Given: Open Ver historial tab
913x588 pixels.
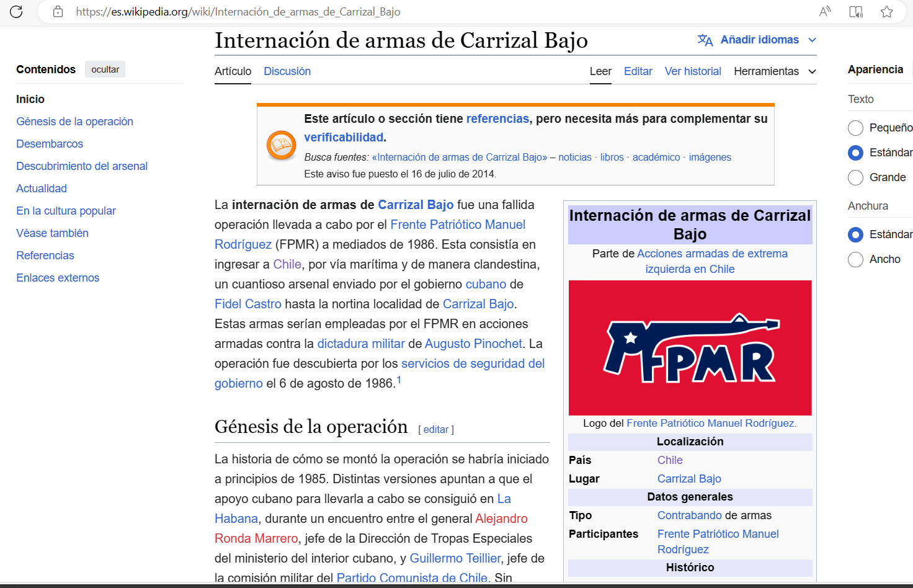Looking at the screenshot, I should (693, 71).
